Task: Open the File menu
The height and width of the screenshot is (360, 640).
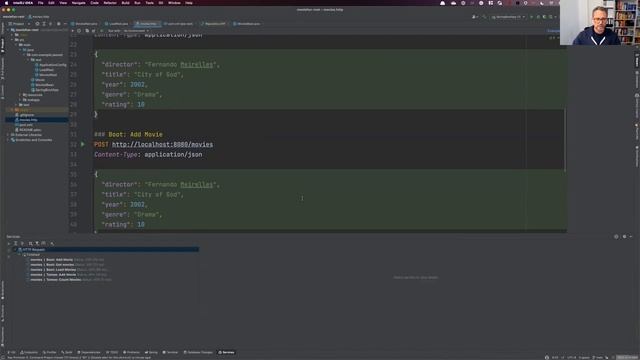Action: tap(40, 3)
